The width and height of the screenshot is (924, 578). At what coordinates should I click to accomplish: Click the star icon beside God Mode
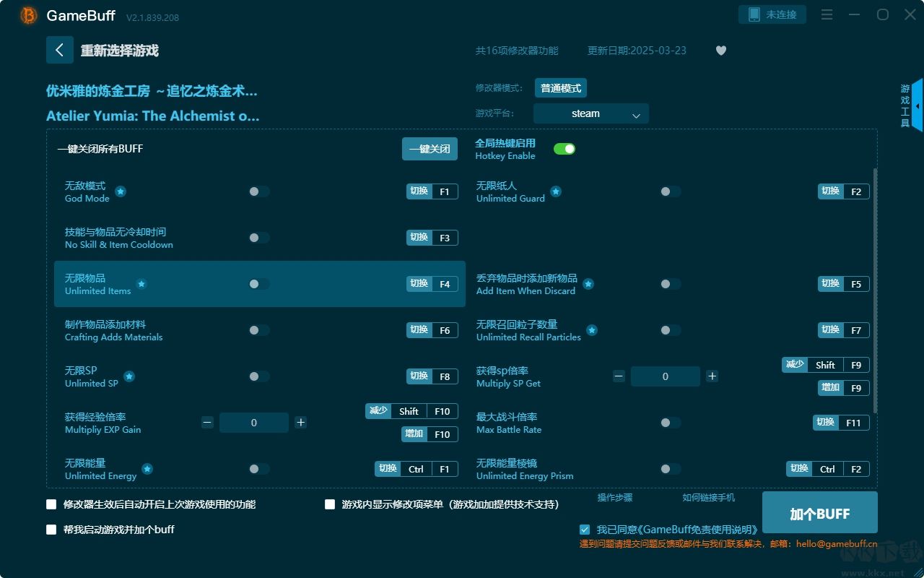(x=121, y=191)
